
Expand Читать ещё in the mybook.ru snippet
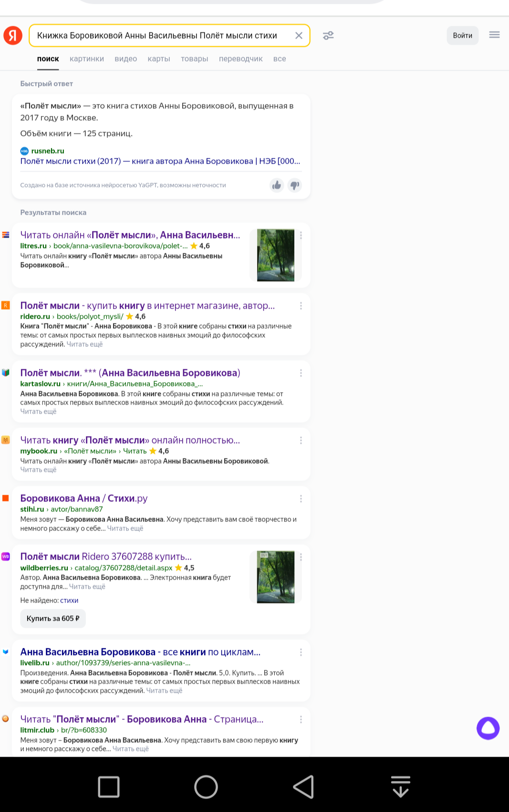pos(38,469)
